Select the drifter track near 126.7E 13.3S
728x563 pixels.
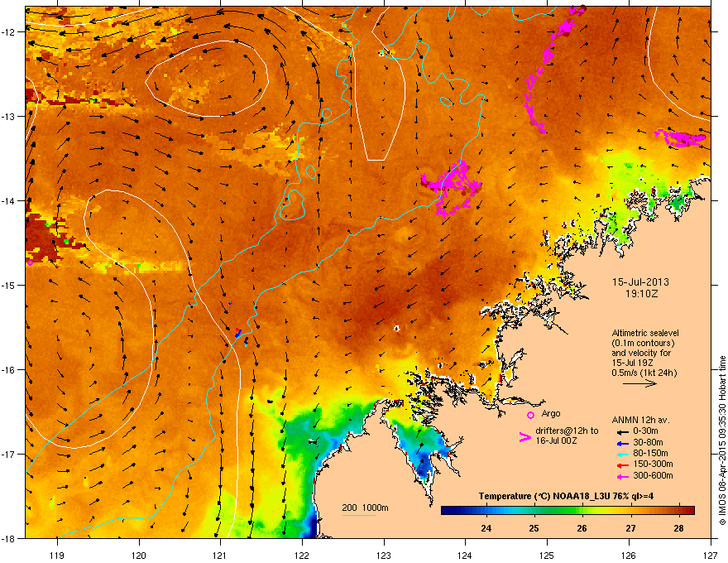click(x=680, y=137)
